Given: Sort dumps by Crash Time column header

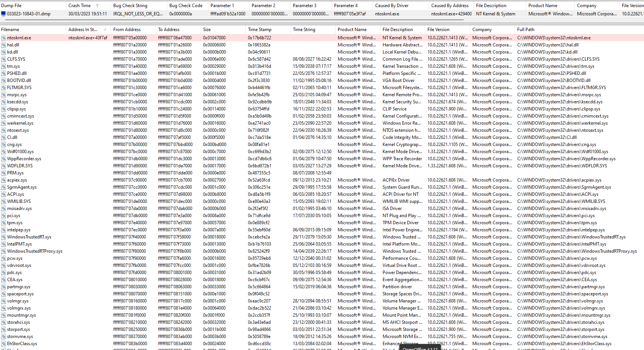Looking at the screenshot, I should 88,6.
